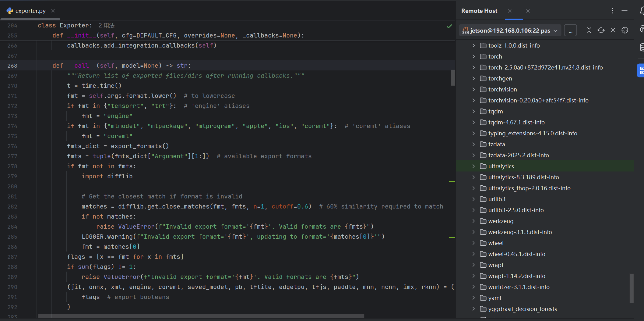Click the '...' server configuration button
The image size is (644, 321).
click(570, 30)
